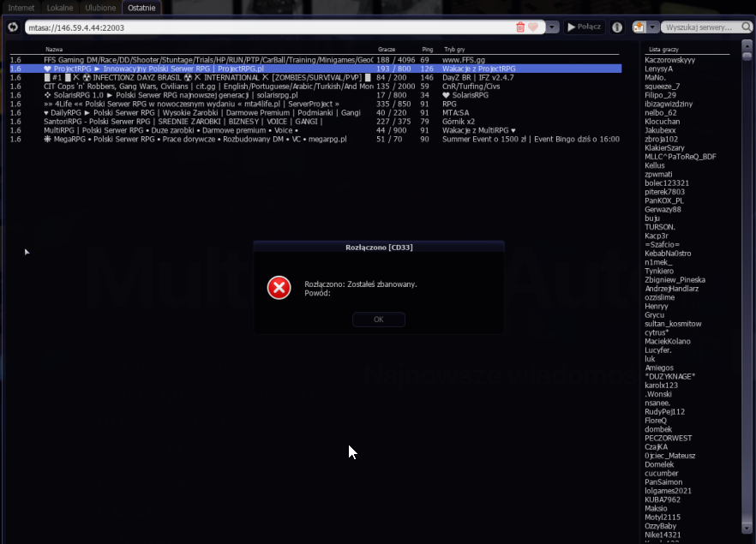The image size is (756, 544).
Task: Open the search type dropdown arrow
Action: tap(652, 27)
